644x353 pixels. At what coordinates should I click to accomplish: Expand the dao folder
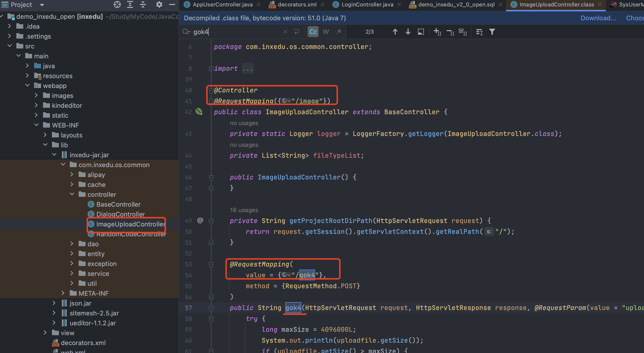(x=72, y=243)
